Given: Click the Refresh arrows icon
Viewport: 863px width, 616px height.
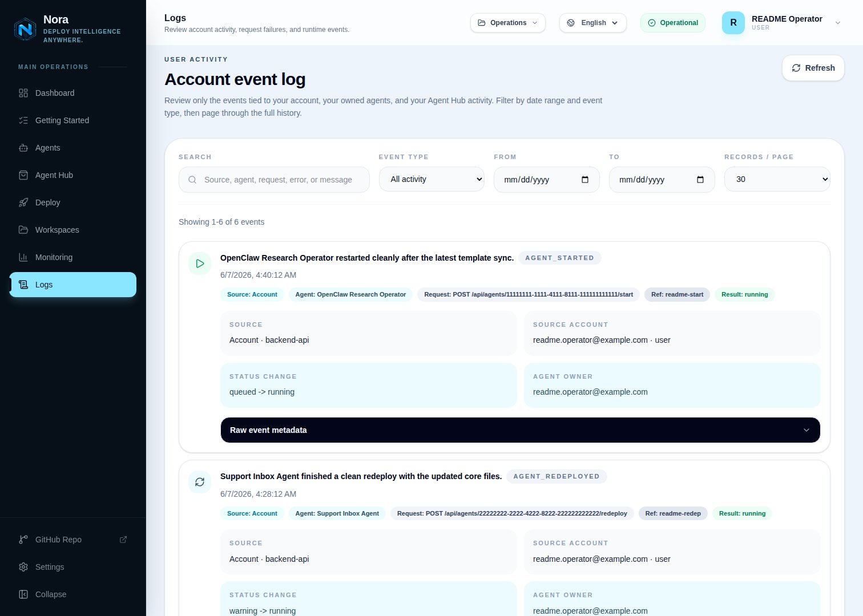Looking at the screenshot, I should coord(796,68).
